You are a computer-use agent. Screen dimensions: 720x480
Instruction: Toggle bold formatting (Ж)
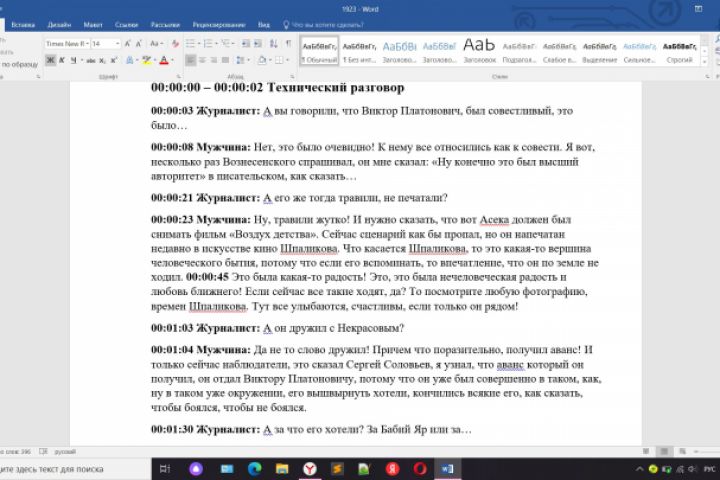pyautogui.click(x=50, y=60)
